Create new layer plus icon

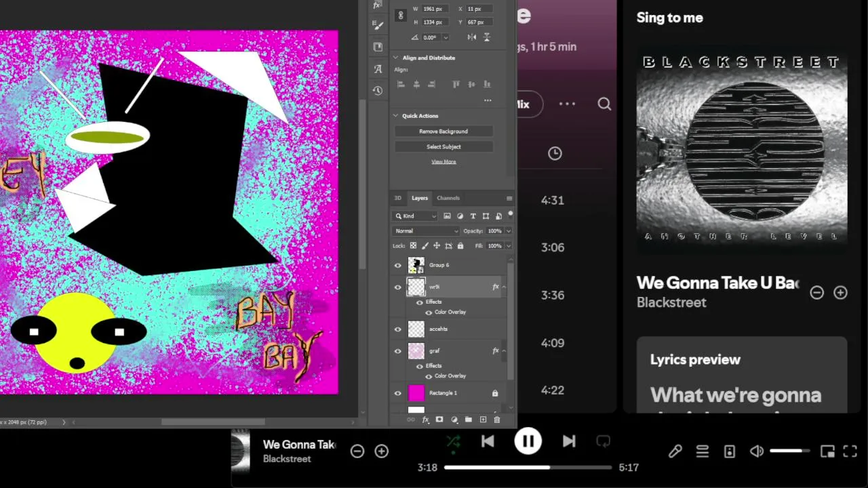[x=483, y=420]
